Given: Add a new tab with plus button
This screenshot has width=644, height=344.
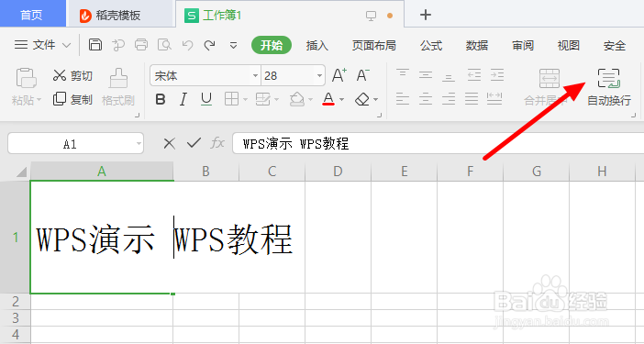Looking at the screenshot, I should click(426, 16).
